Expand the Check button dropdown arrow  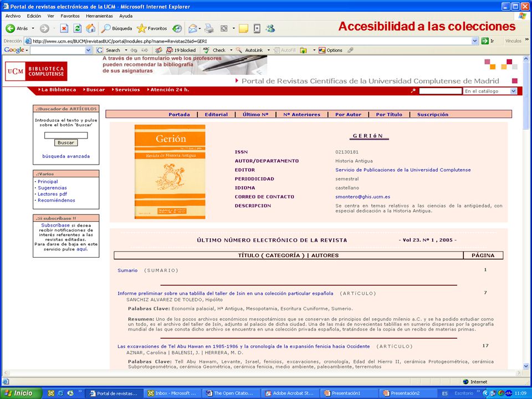coord(232,50)
